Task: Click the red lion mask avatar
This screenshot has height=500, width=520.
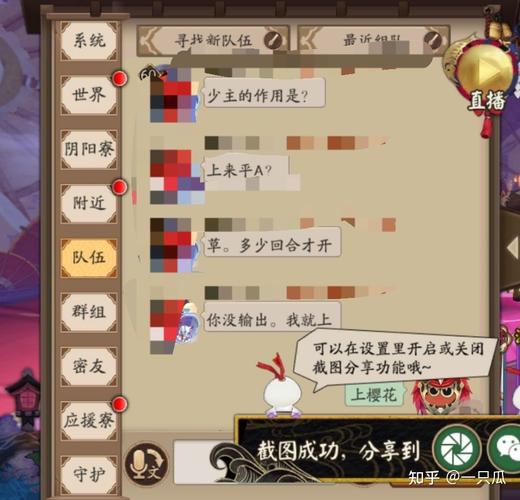Action: tap(440, 397)
